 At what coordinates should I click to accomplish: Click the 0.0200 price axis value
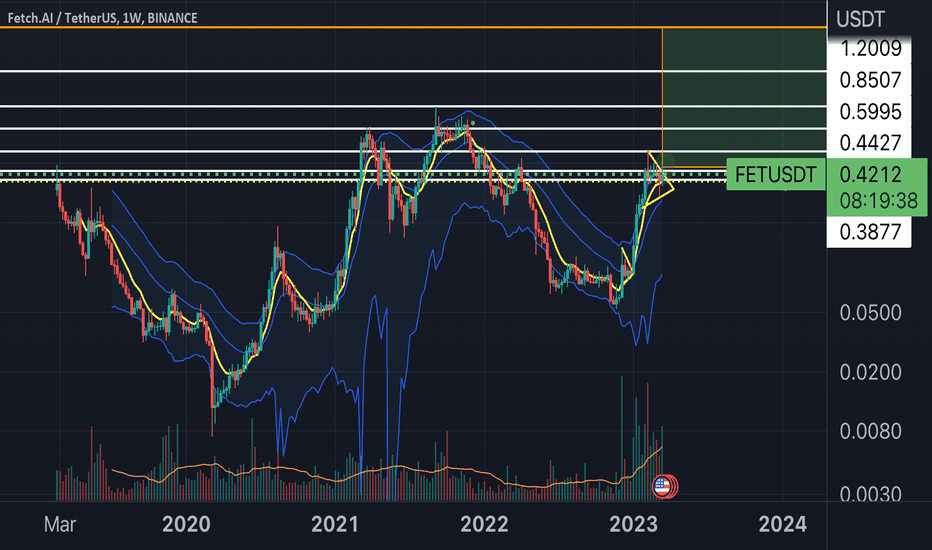pos(870,372)
